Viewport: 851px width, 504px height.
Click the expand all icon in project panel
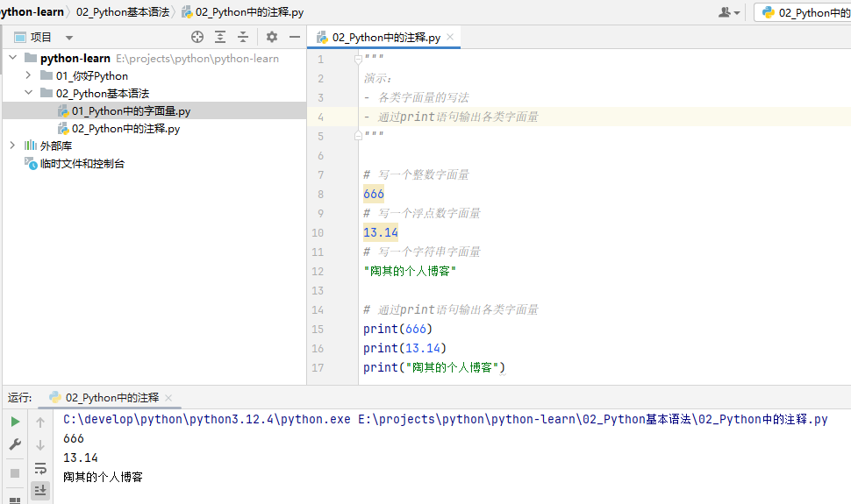pos(220,37)
